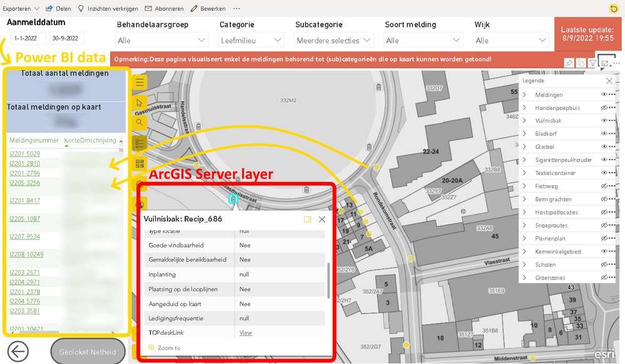
Task: Hide the Bladkorf layer
Action: (x=604, y=134)
